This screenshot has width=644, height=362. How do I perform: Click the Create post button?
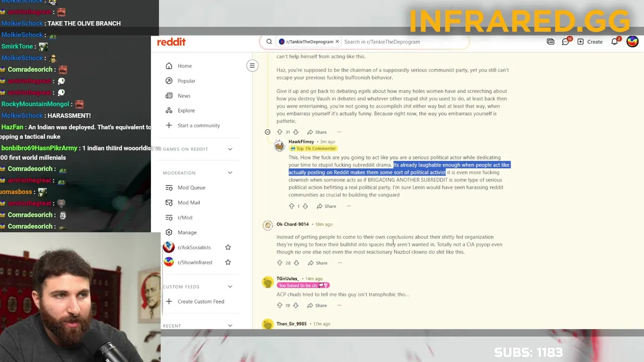click(590, 42)
